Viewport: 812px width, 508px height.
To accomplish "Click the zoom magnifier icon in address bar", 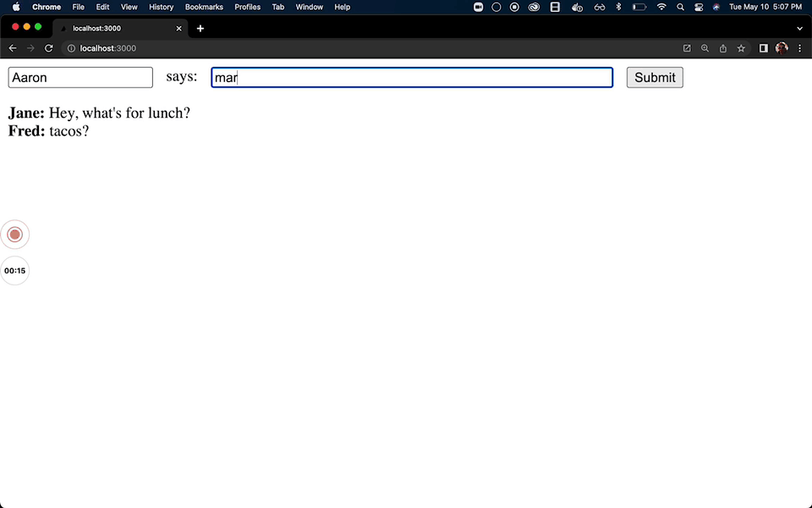I will coord(705,48).
